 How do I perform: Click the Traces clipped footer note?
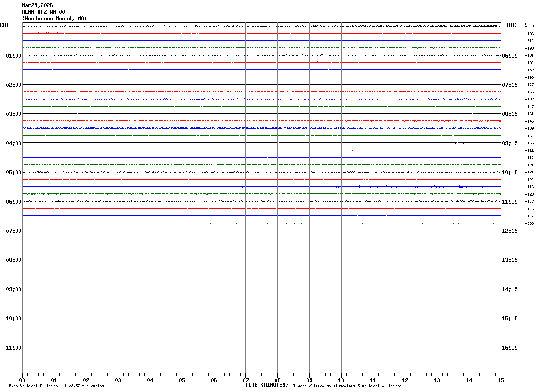[x=347, y=386]
